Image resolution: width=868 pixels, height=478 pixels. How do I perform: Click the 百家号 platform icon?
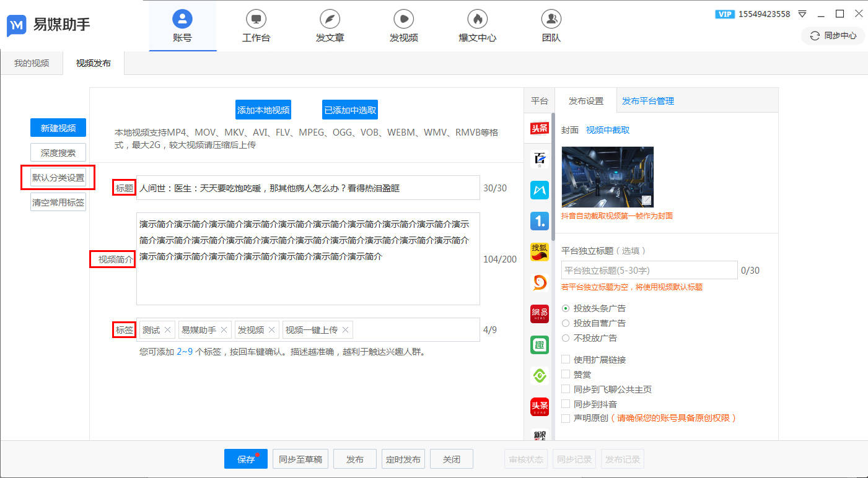tap(539, 159)
